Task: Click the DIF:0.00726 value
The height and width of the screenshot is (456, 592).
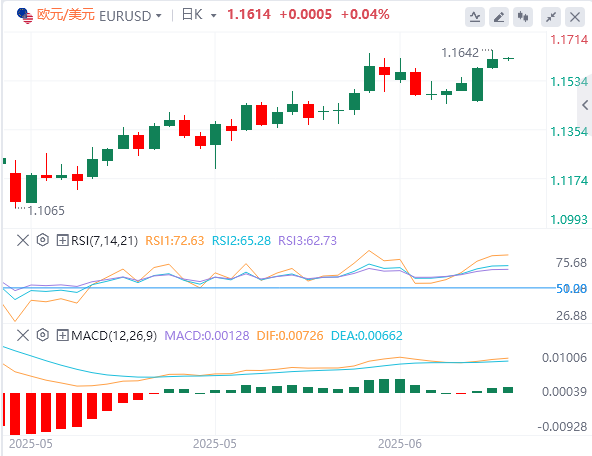Action: (x=290, y=336)
